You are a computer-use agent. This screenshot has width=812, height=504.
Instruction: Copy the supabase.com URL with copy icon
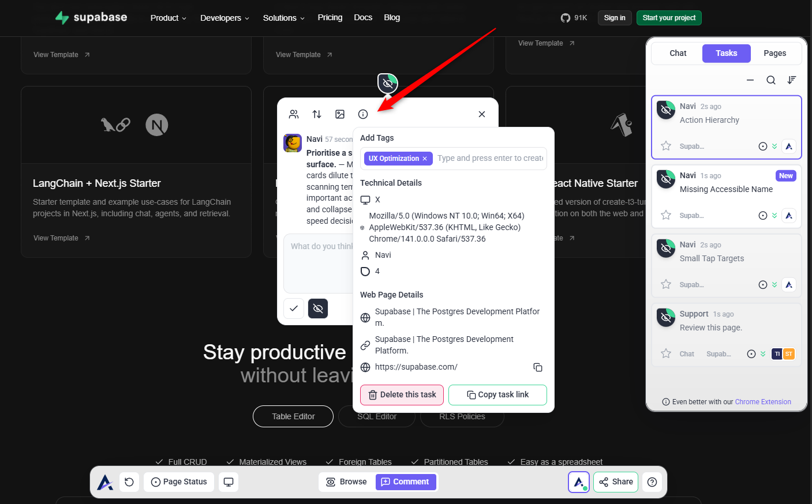point(537,367)
